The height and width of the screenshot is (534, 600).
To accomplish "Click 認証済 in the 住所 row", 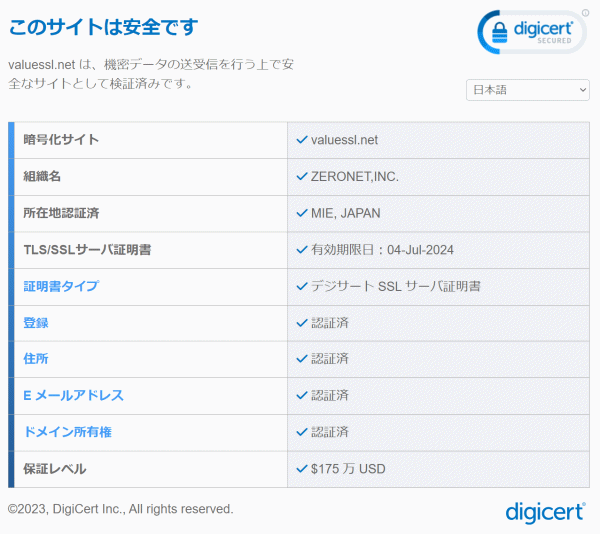I will pos(330,359).
